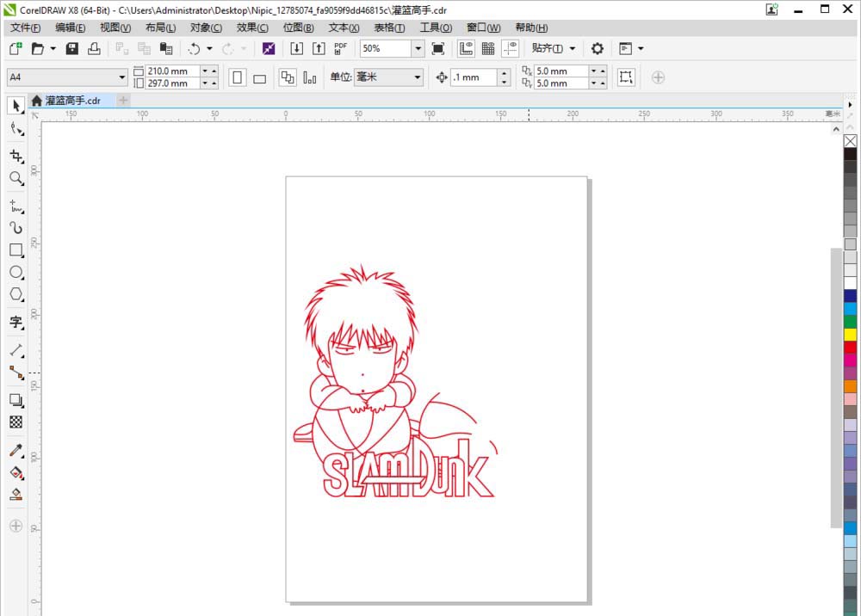861x616 pixels.
Task: Expand the Open file dropdown arrow
Action: [53, 49]
